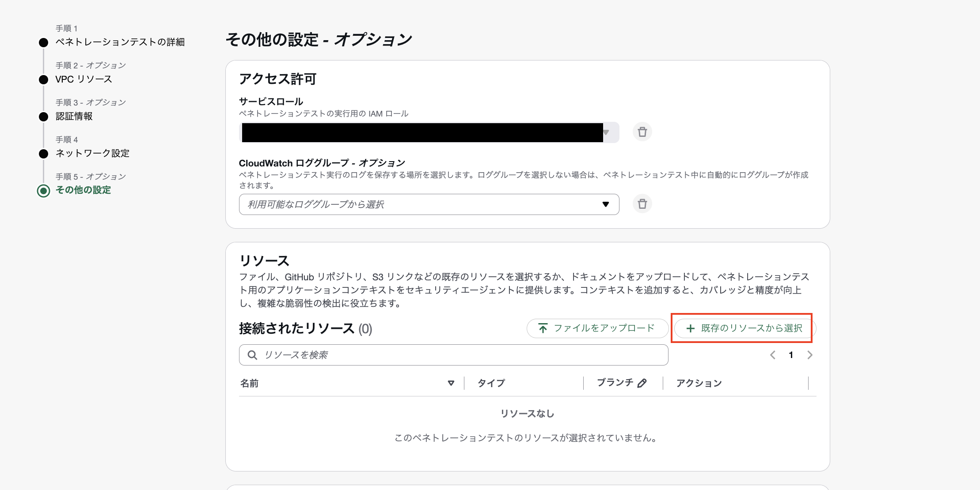Go to step 1 ペネトレーションテストの詳細

(120, 42)
